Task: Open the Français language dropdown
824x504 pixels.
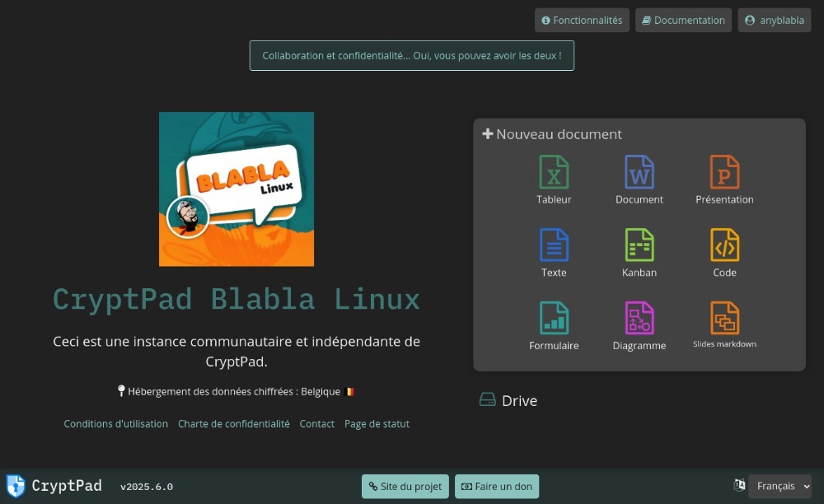Action: pyautogui.click(x=780, y=487)
